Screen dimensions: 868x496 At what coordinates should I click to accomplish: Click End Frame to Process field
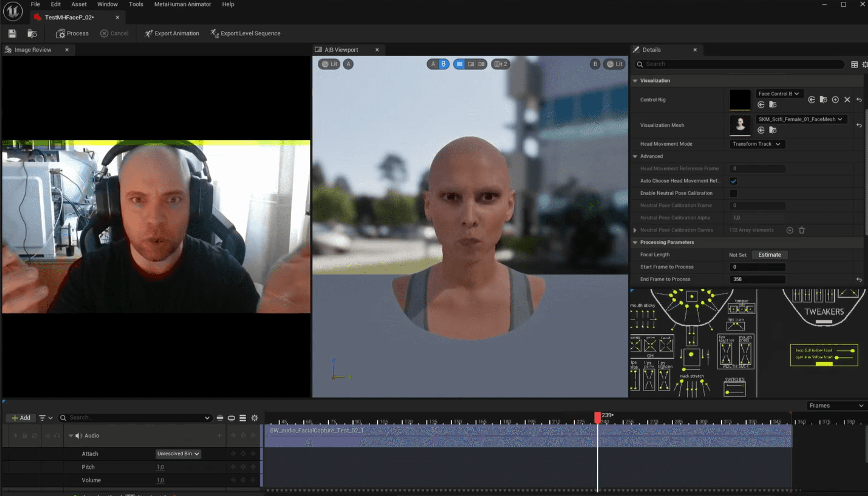[757, 279]
